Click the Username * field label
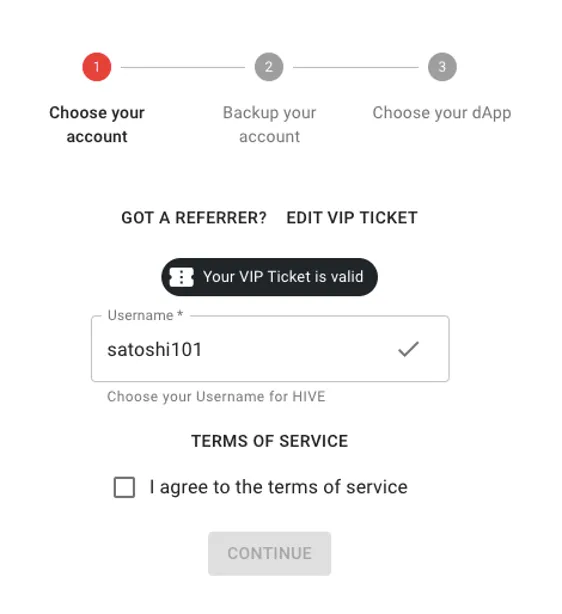This screenshot has height=614, width=562. click(145, 315)
